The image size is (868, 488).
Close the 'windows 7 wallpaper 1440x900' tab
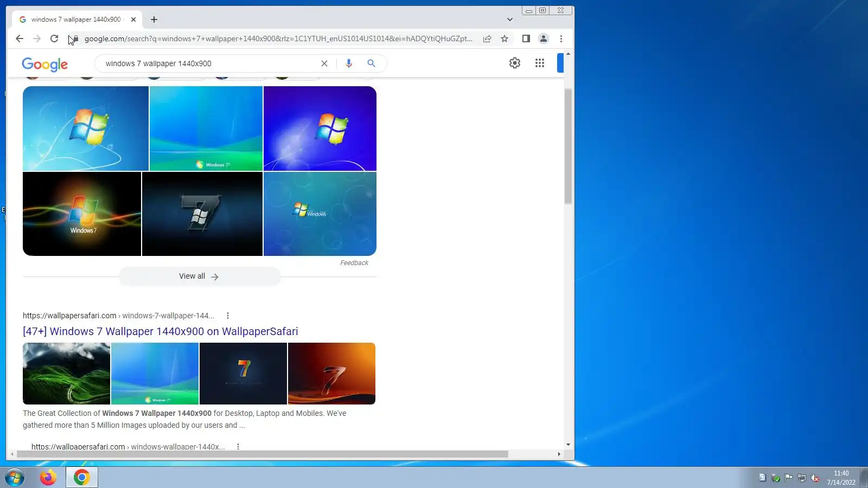coord(133,20)
